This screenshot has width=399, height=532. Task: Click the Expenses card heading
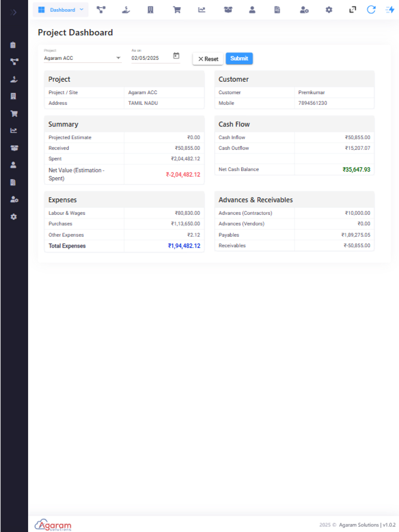(62, 200)
